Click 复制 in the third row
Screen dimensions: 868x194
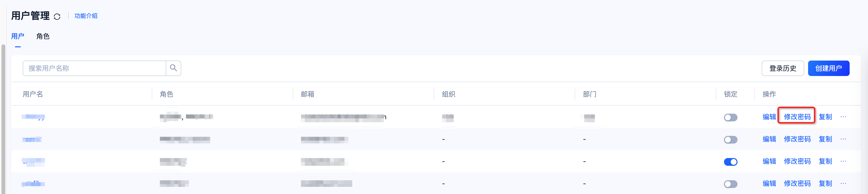pos(825,161)
